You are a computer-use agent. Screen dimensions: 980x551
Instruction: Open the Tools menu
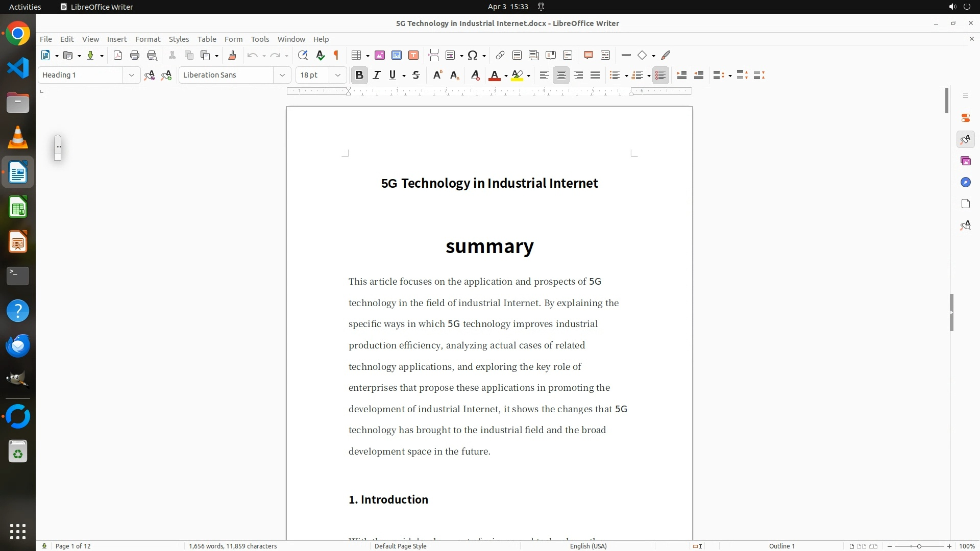(x=260, y=39)
